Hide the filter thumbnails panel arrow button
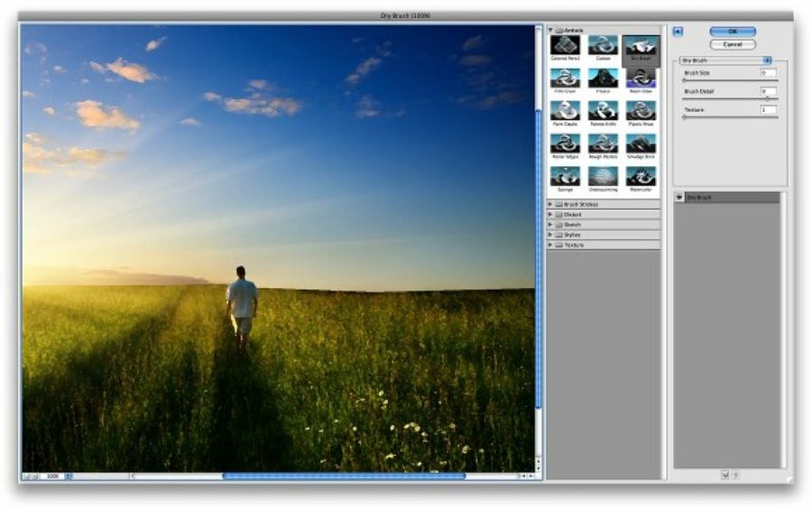The width and height of the screenshot is (812, 509). [678, 32]
